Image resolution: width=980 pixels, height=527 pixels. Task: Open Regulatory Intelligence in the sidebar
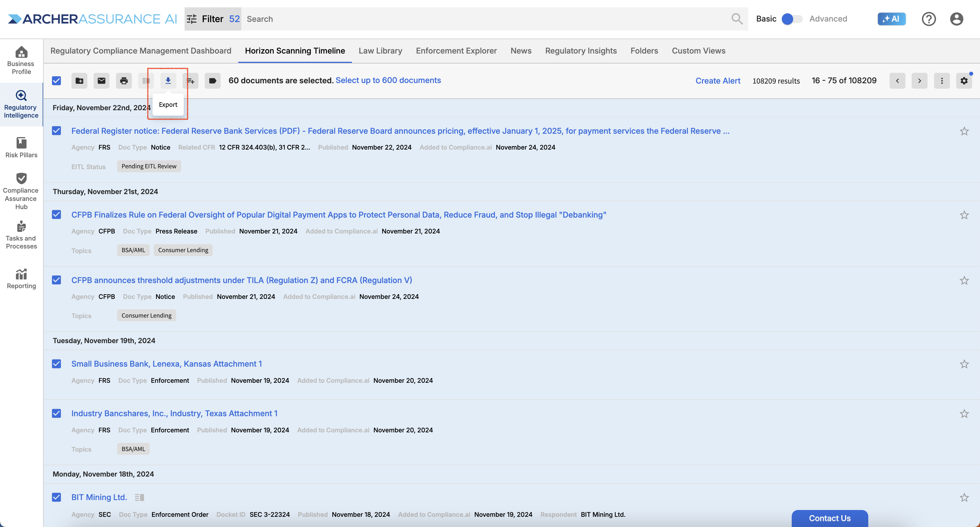pos(21,104)
